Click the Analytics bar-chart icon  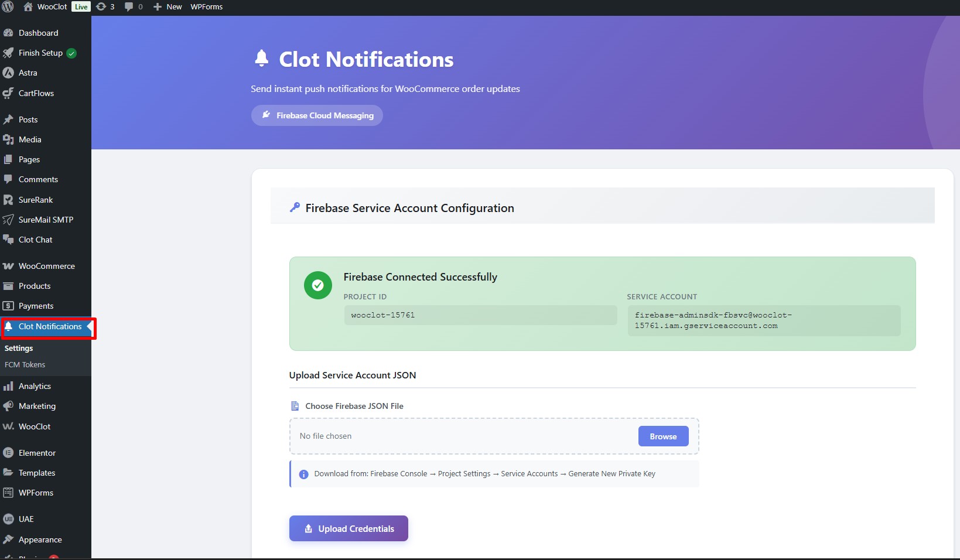[x=10, y=386]
